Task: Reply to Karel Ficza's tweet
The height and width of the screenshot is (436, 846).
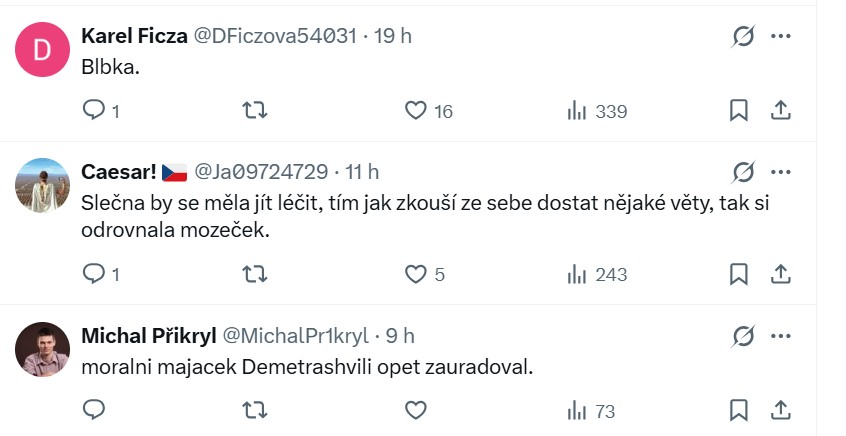Action: [x=93, y=111]
